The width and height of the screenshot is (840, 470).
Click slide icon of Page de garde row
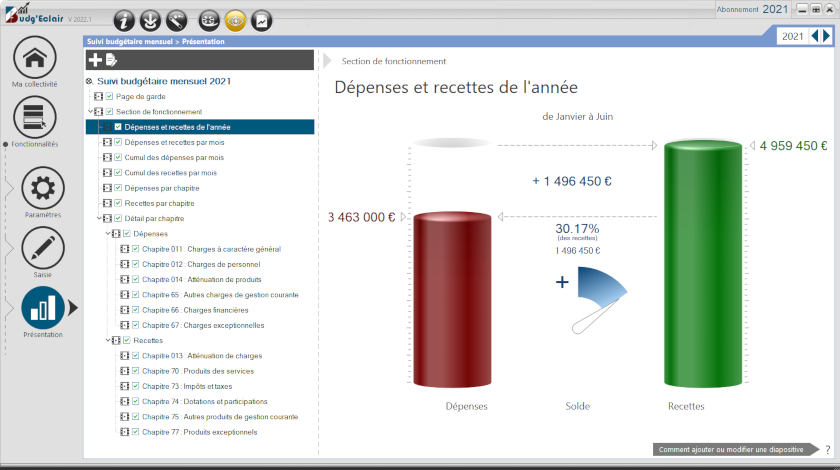point(99,96)
